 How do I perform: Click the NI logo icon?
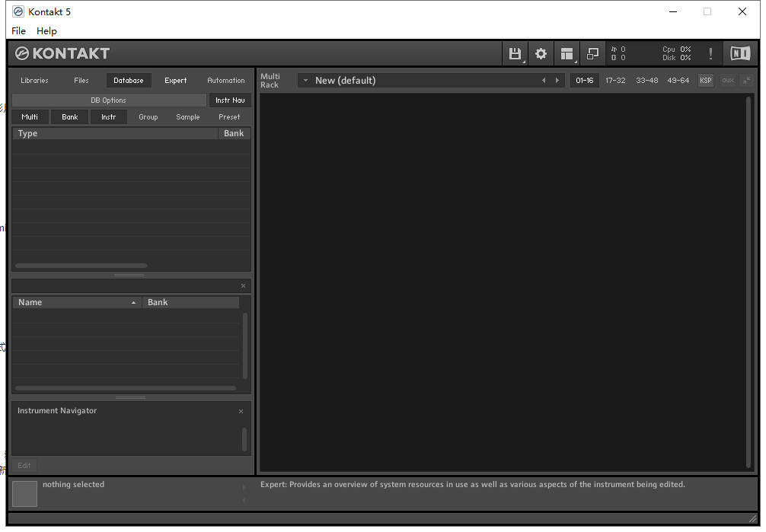click(740, 53)
